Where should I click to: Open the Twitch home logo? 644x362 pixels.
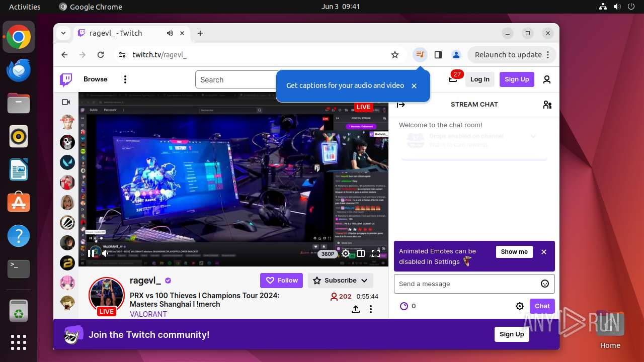66,79
